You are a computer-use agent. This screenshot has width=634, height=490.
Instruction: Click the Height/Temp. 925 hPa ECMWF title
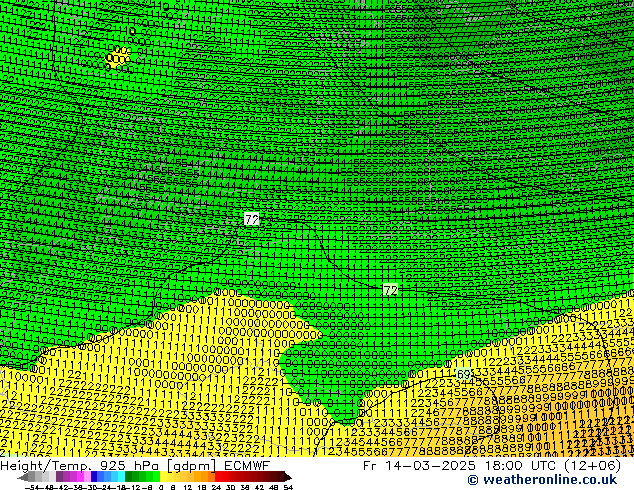[x=135, y=465]
